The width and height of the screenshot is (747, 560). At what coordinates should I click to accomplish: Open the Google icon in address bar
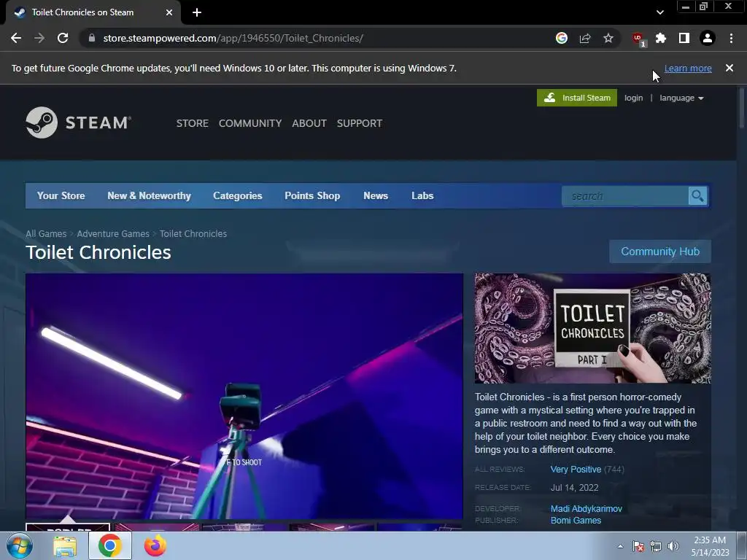tap(562, 38)
